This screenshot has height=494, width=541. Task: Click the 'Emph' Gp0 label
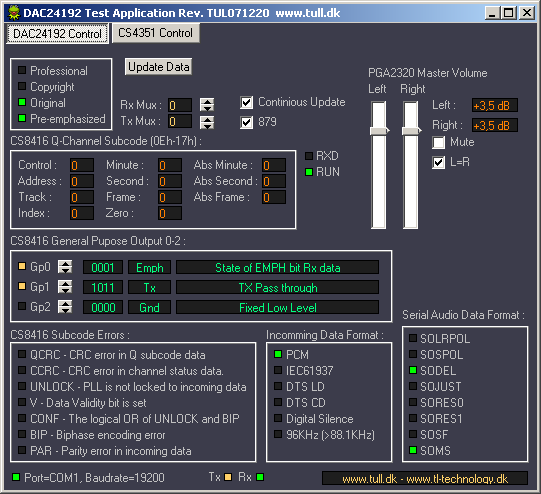point(149,268)
